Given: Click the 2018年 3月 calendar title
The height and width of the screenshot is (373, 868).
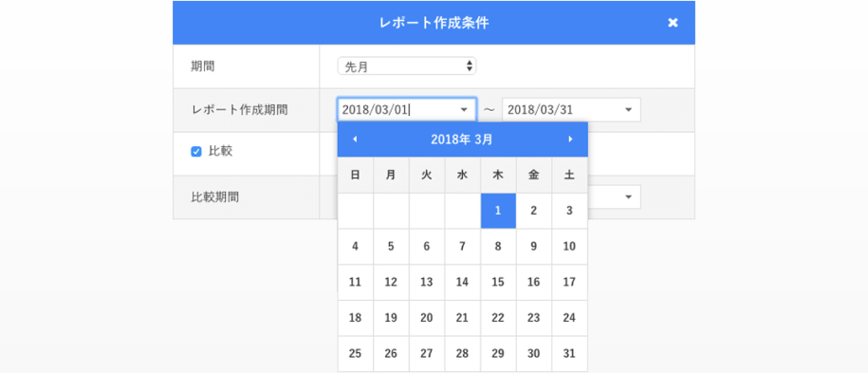Looking at the screenshot, I should tap(462, 140).
